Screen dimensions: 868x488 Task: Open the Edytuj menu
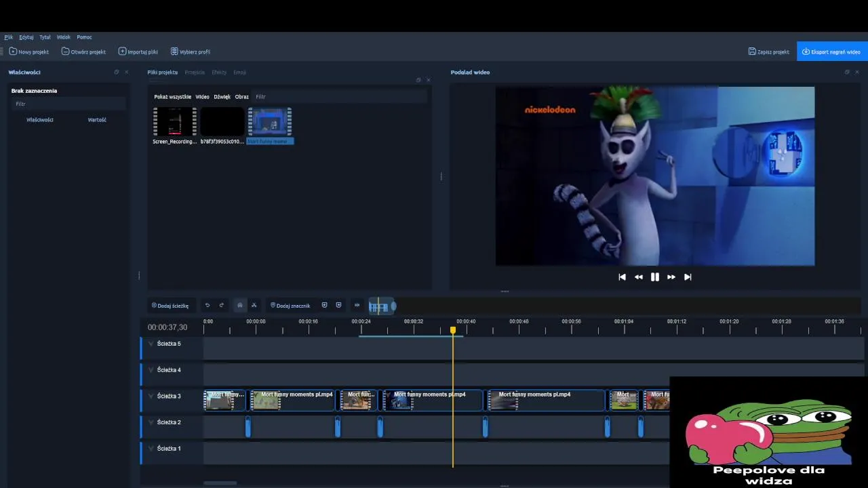point(26,37)
